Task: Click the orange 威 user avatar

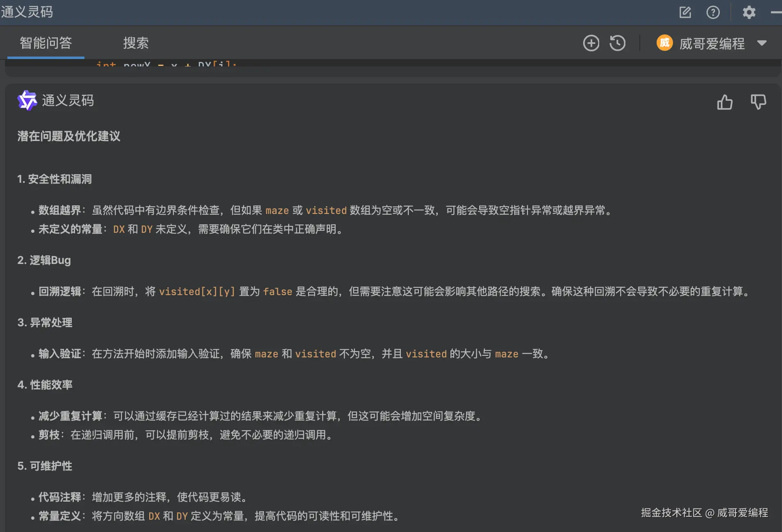Action: tap(664, 43)
